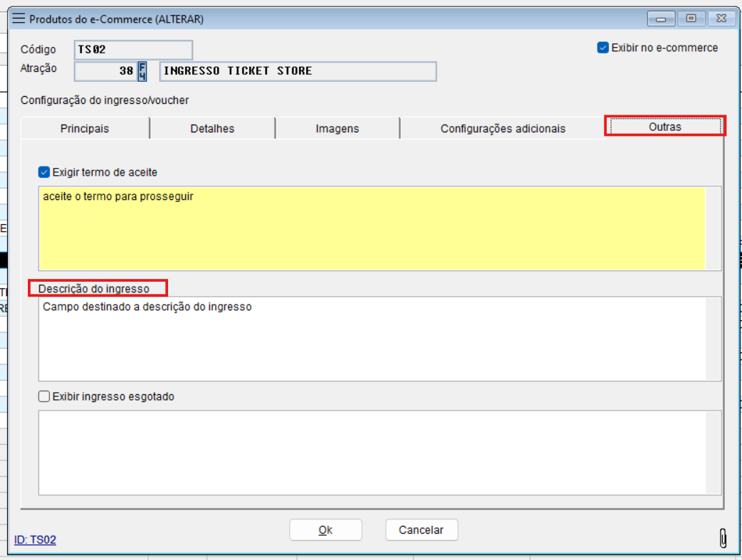Viewport: 742px width, 560px height.
Task: Open attachments via the paperclip icon
Action: point(723,539)
